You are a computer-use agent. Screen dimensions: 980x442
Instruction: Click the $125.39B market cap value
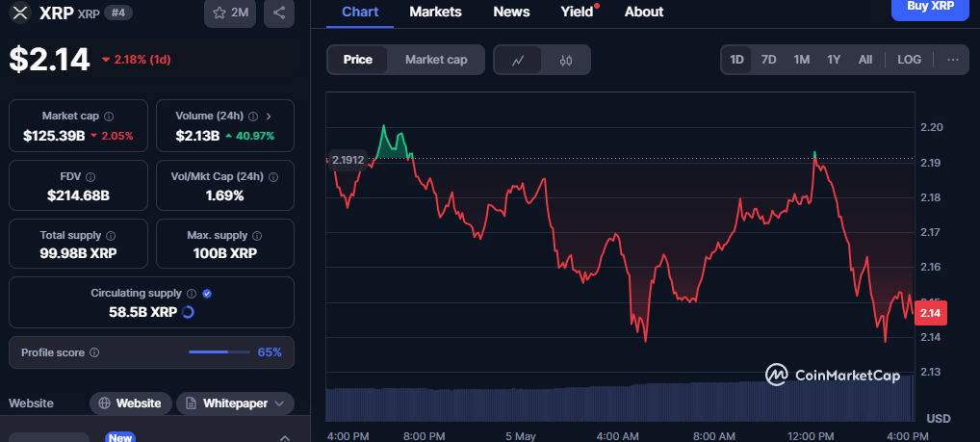[54, 136]
